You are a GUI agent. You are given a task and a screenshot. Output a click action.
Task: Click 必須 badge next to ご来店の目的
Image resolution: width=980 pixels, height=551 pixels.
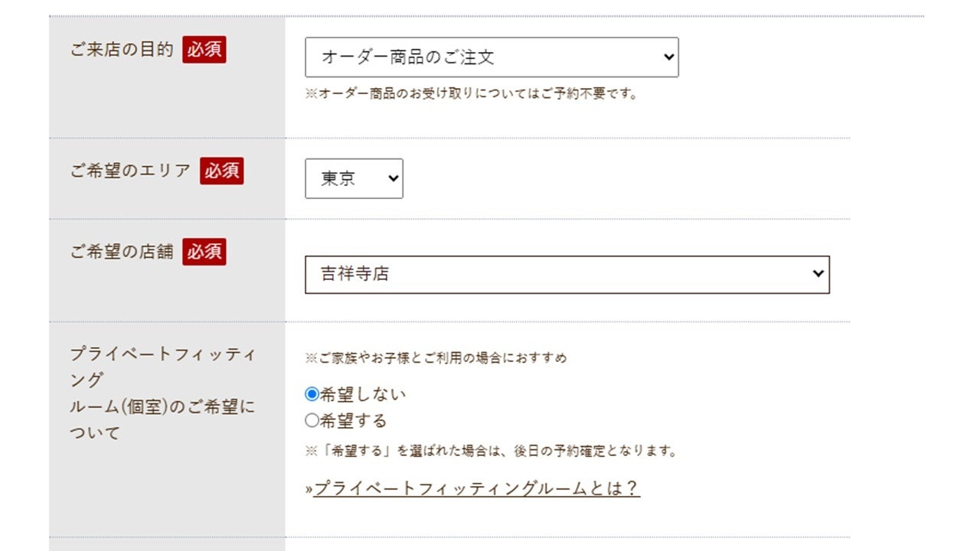[204, 50]
